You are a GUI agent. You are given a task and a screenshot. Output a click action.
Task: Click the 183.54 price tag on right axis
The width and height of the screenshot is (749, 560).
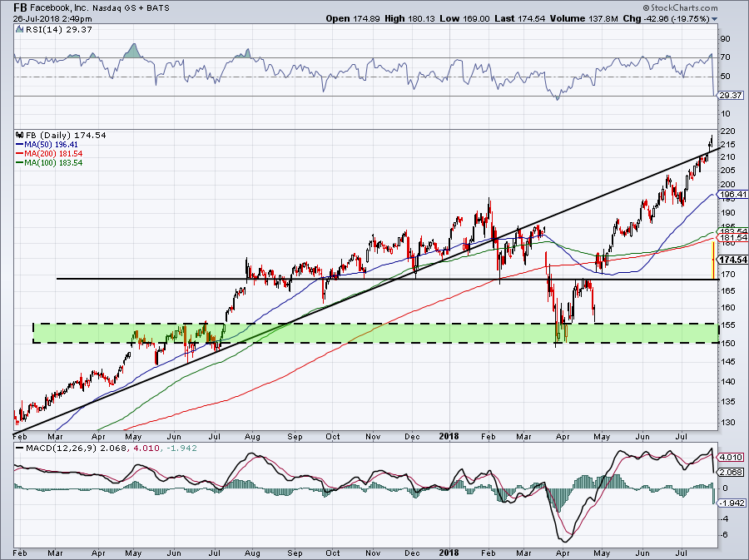coord(732,231)
